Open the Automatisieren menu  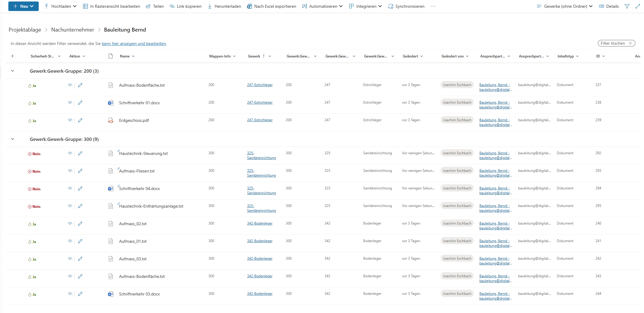pyautogui.click(x=322, y=6)
